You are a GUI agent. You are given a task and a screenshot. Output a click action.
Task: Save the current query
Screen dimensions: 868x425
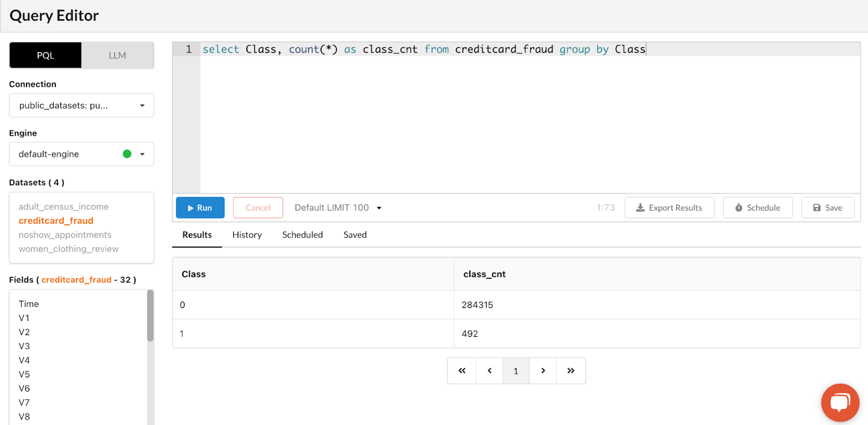[827, 208]
